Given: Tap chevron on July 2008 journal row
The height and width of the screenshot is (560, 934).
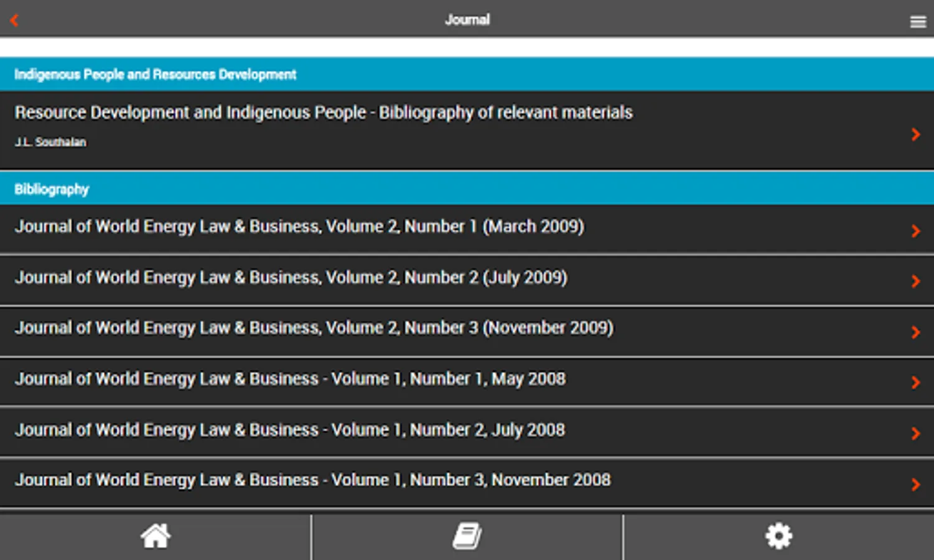Looking at the screenshot, I should (915, 434).
